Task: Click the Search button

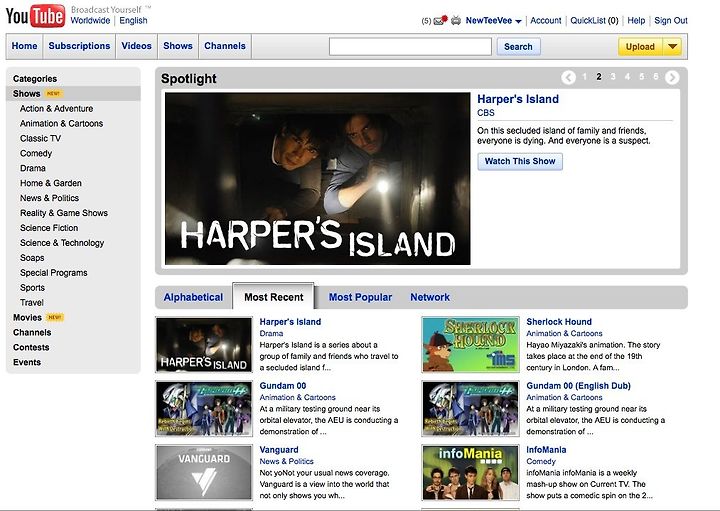Action: pyautogui.click(x=518, y=46)
